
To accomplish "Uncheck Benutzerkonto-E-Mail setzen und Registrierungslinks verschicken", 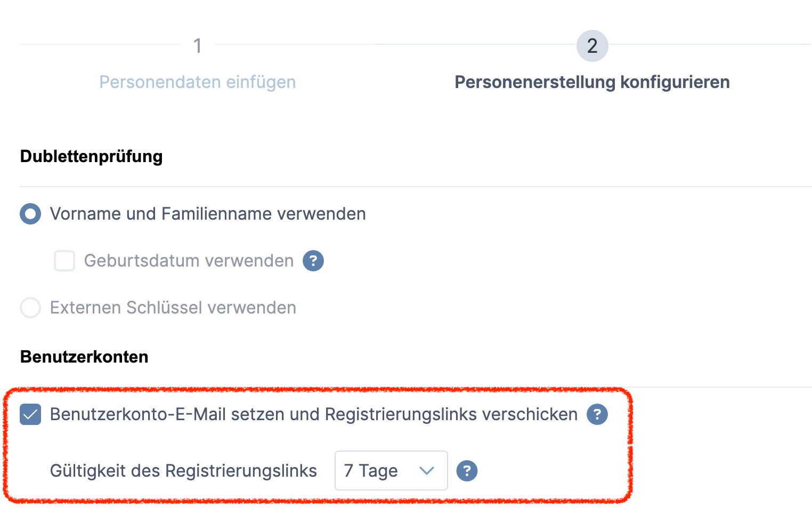I will (30, 414).
